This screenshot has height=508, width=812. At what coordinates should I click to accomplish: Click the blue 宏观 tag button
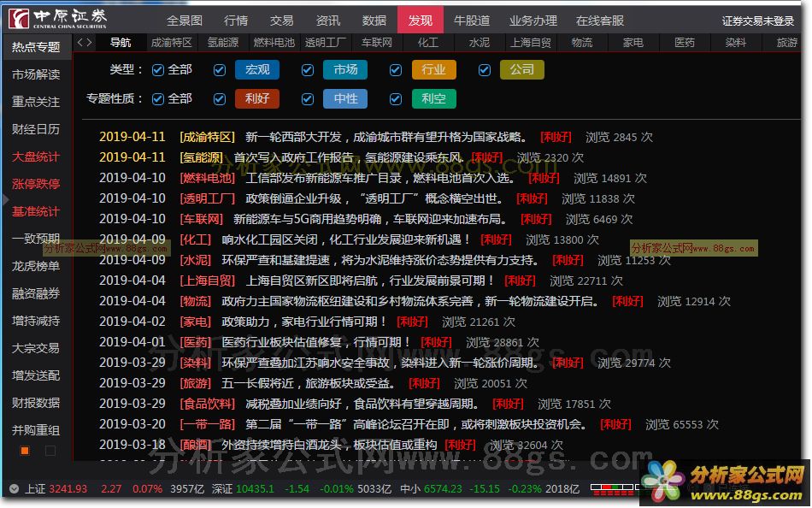pyautogui.click(x=257, y=69)
